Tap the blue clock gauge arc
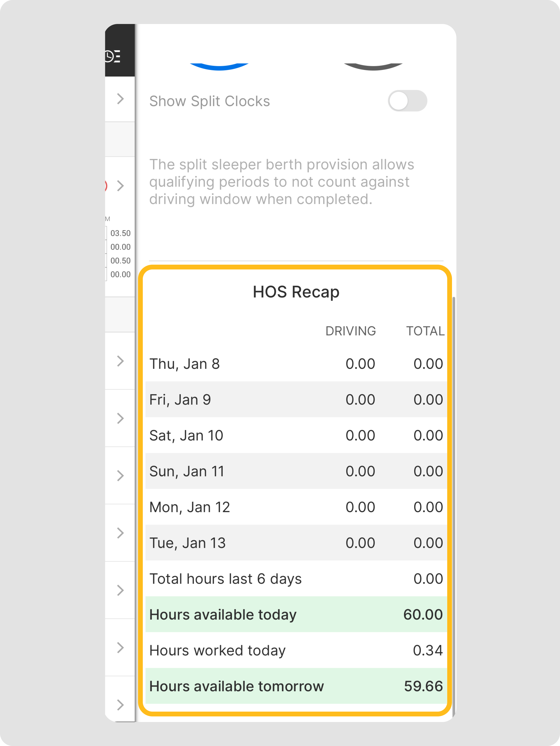The height and width of the screenshot is (746, 560). [219, 67]
